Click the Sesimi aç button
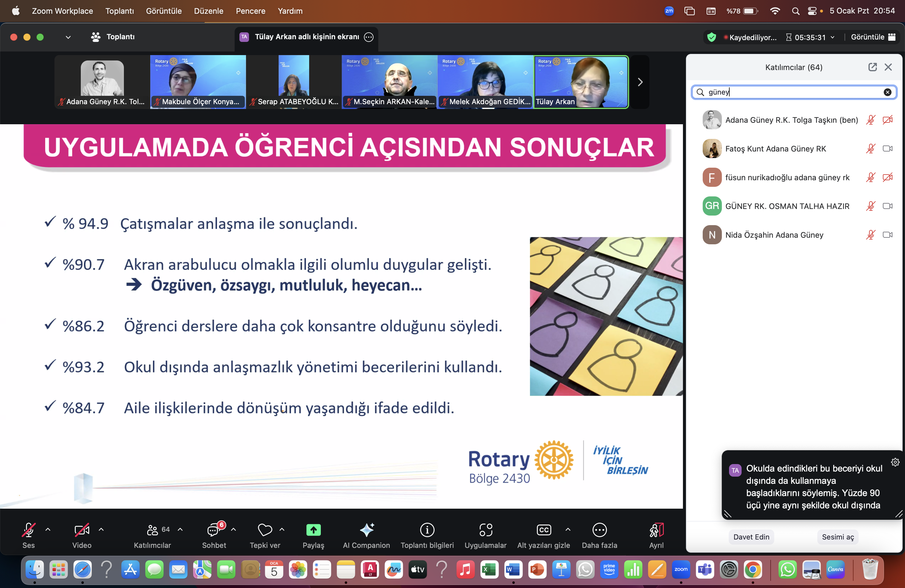The image size is (905, 588). pyautogui.click(x=838, y=537)
